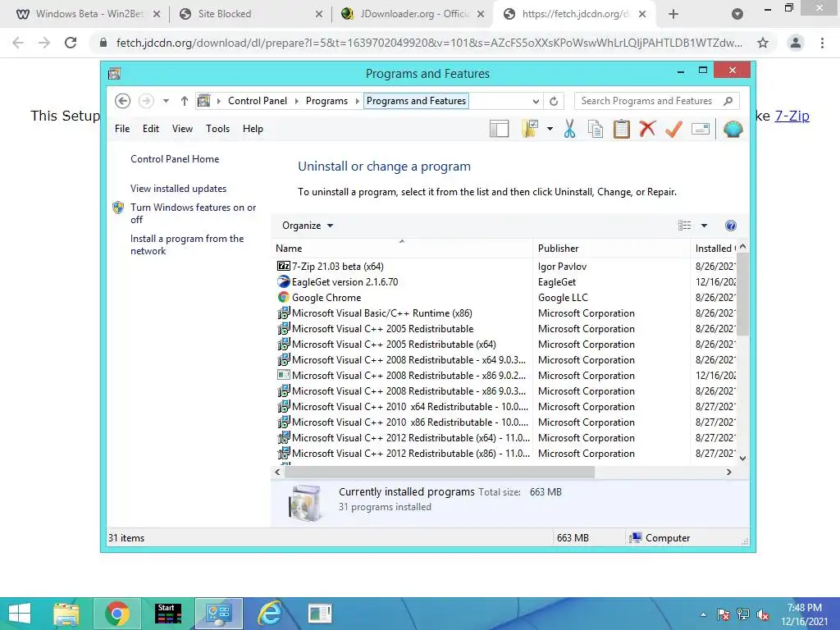Image resolution: width=840 pixels, height=630 pixels.
Task: Select Microsoft Visual C++ 2005 Redistributable (x64)
Action: pyautogui.click(x=504, y=344)
